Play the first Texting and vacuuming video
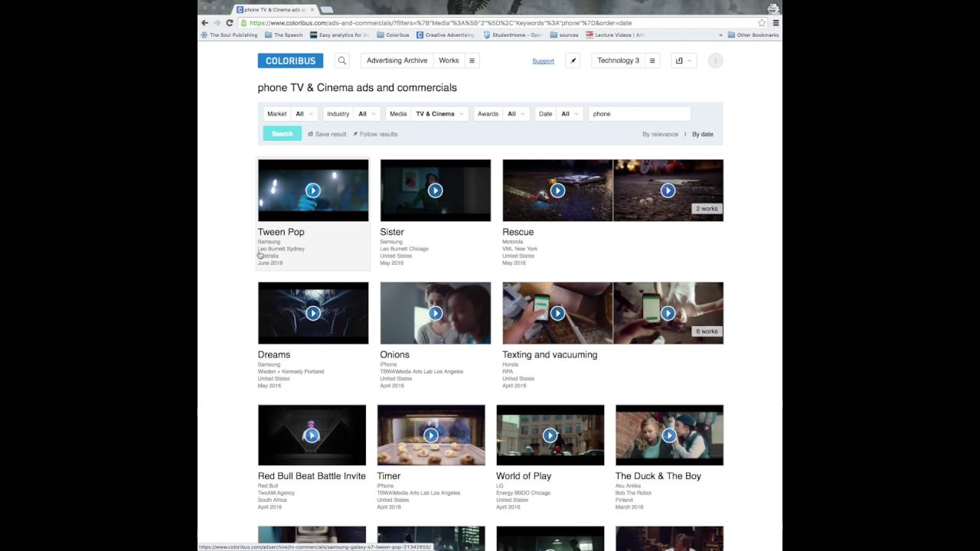980x551 pixels. [x=557, y=313]
